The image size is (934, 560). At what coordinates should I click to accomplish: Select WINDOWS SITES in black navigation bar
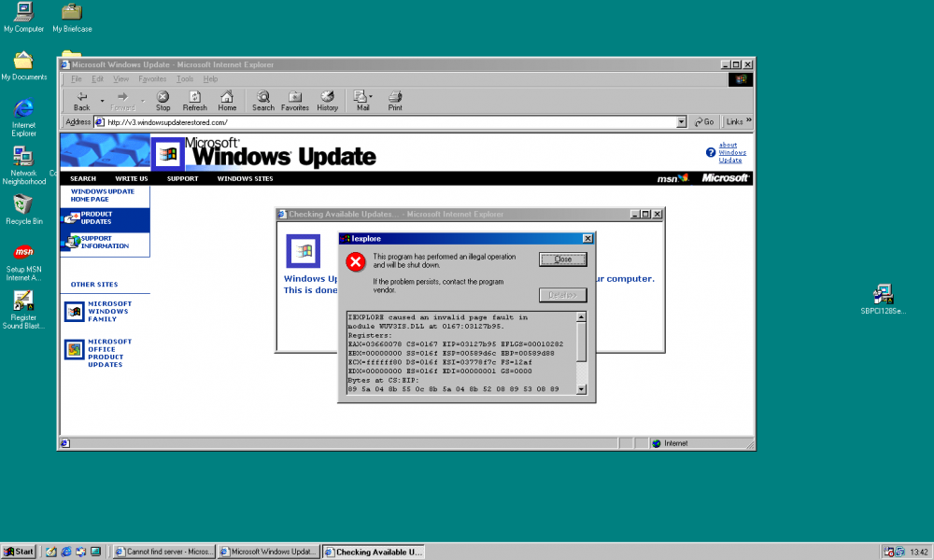coord(244,178)
